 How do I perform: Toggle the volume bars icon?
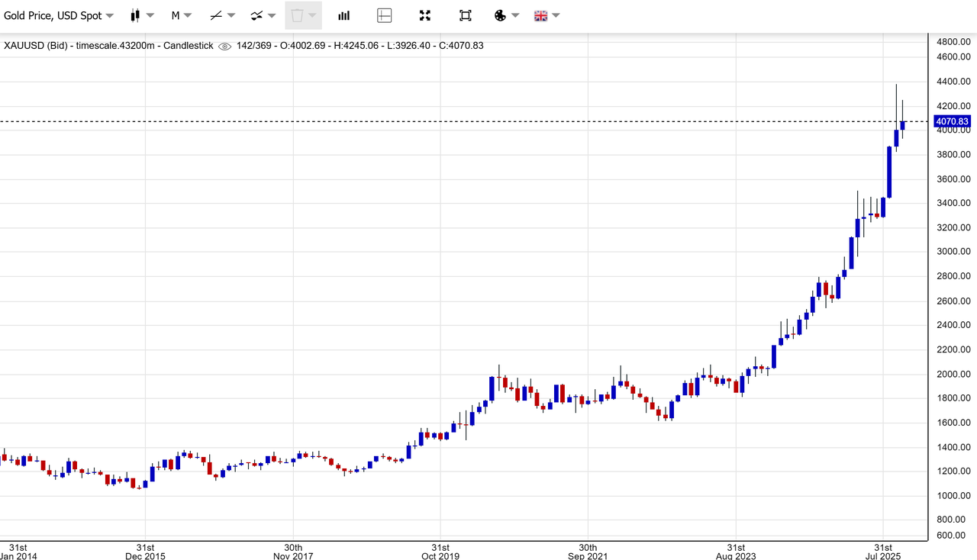pyautogui.click(x=344, y=15)
